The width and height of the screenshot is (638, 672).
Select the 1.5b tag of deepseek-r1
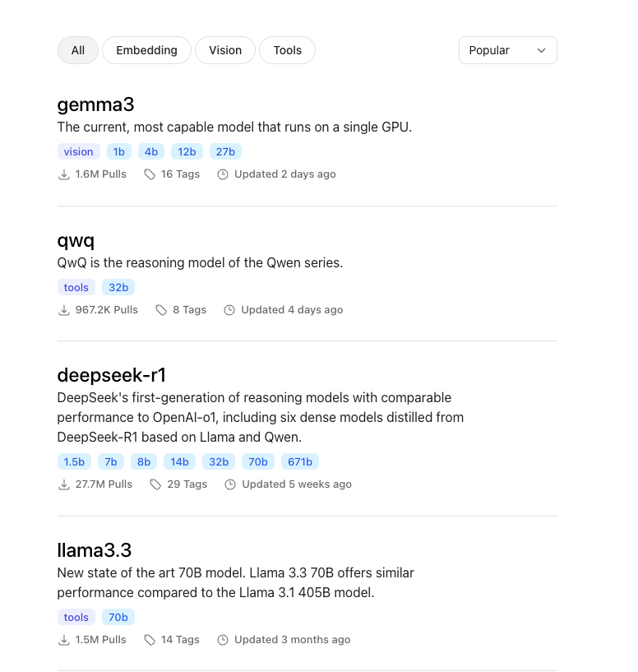pyautogui.click(x=74, y=461)
